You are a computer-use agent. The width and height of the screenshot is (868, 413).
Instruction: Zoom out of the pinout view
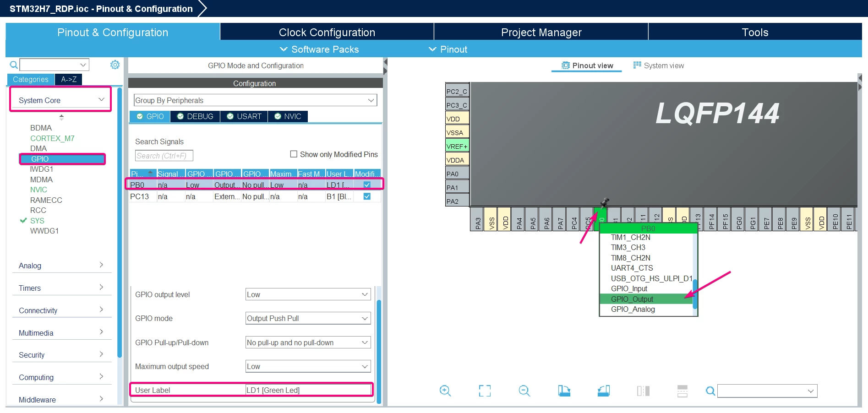pos(524,391)
